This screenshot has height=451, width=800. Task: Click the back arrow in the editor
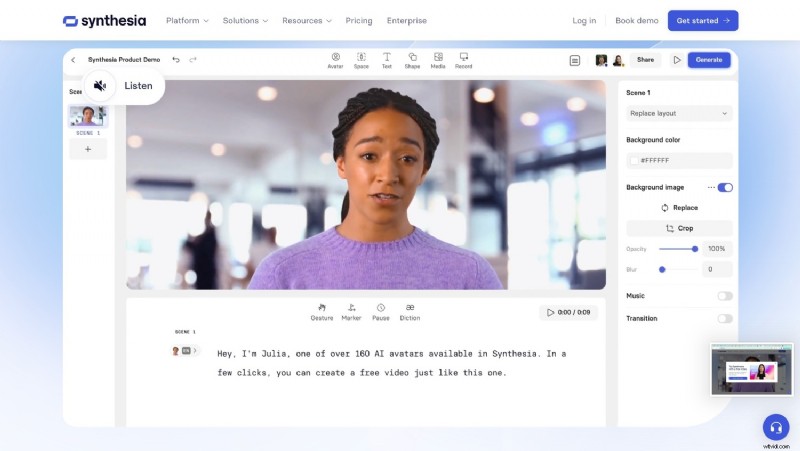coord(73,60)
